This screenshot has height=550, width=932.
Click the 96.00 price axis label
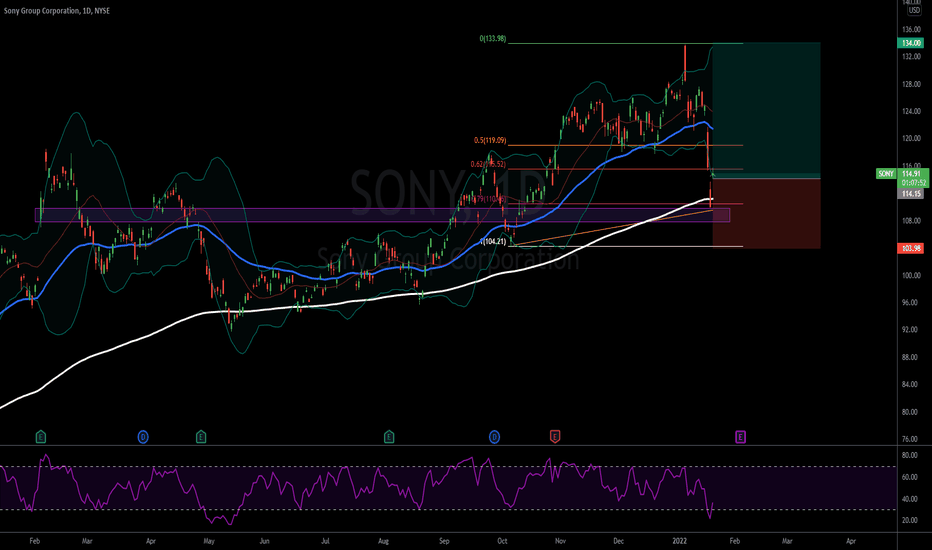point(911,303)
